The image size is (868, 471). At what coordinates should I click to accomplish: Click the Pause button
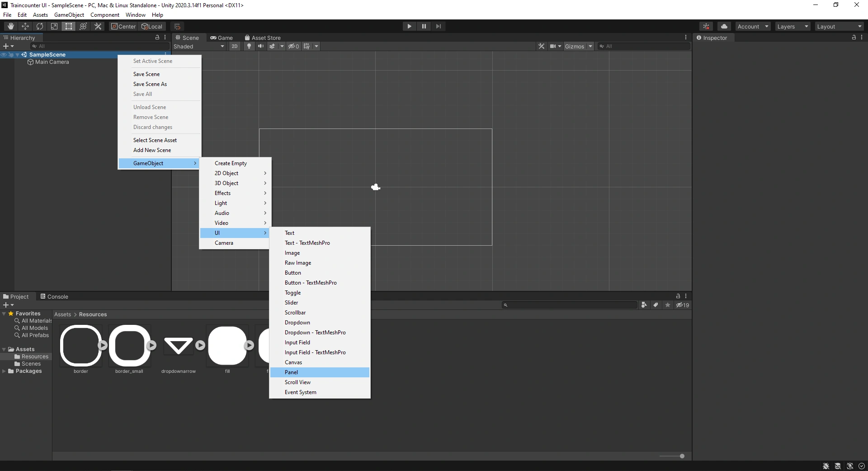pos(424,26)
